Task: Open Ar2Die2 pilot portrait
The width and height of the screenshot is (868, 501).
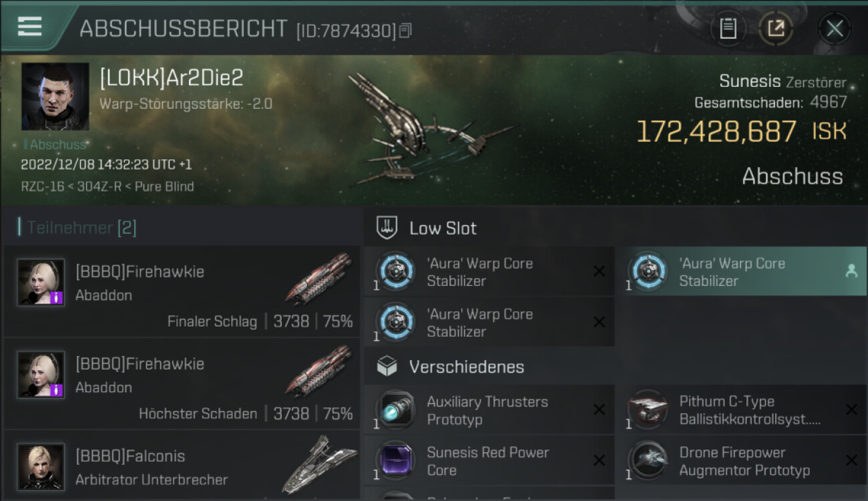Action: (55, 97)
